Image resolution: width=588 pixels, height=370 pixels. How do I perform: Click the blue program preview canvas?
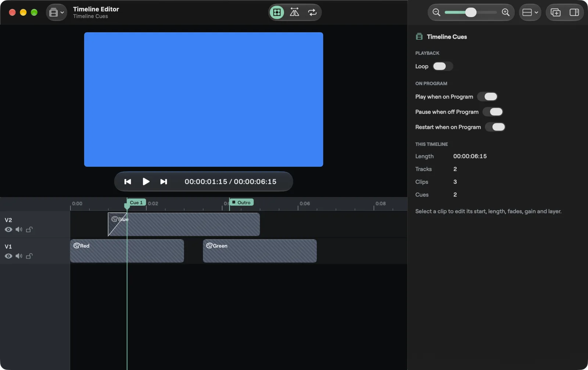coord(204,100)
